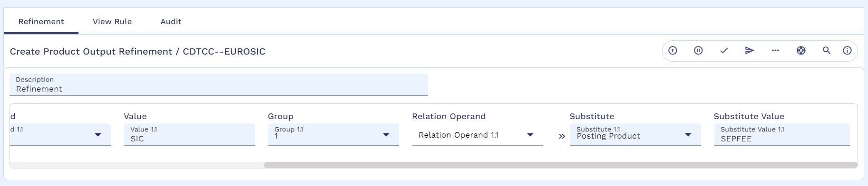Click the double-chevron arrow before Substitute
The width and height of the screenshot is (868, 186).
click(562, 136)
